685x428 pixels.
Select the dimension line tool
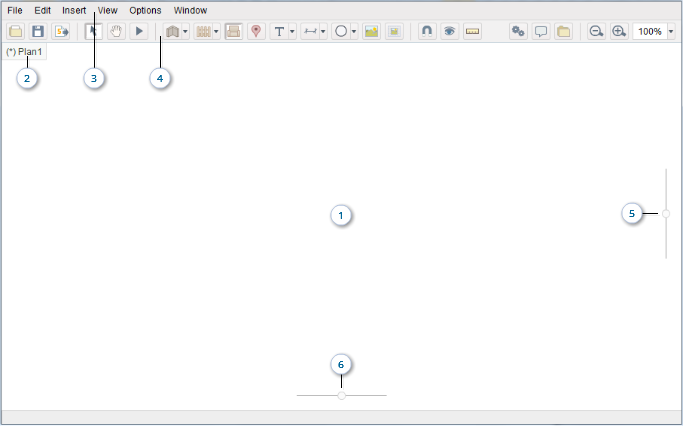310,31
